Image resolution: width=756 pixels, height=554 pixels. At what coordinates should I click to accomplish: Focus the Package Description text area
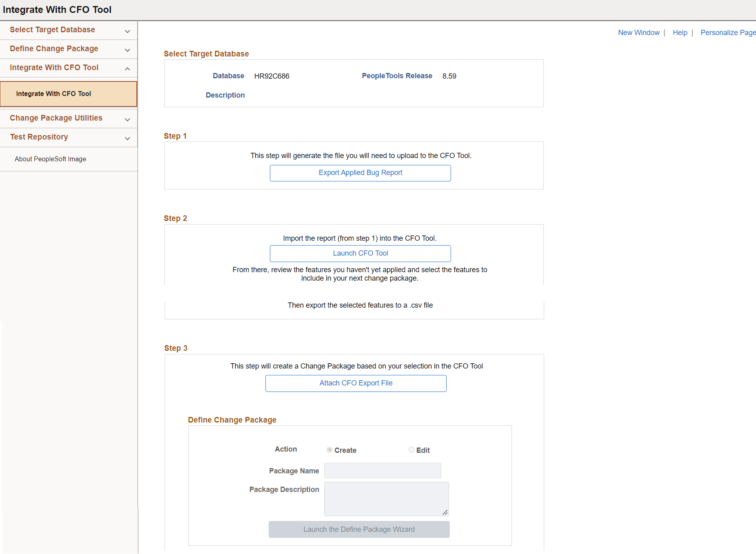(x=386, y=499)
